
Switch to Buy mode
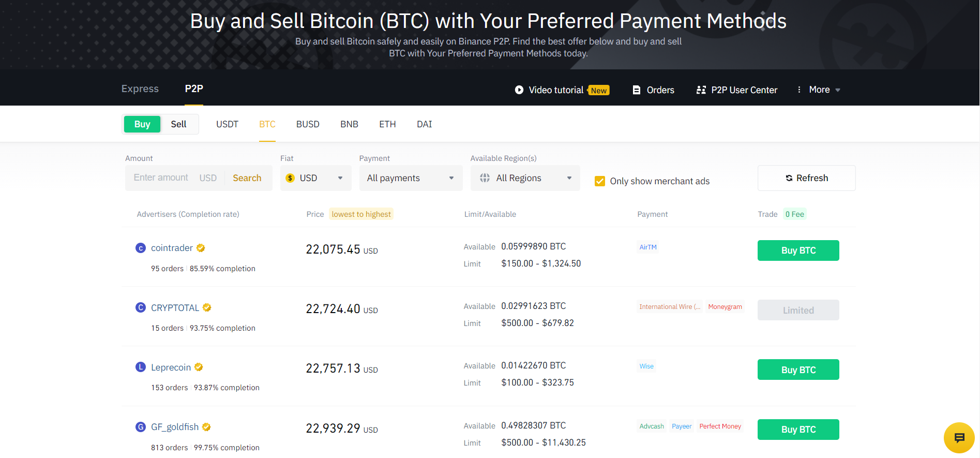click(142, 124)
